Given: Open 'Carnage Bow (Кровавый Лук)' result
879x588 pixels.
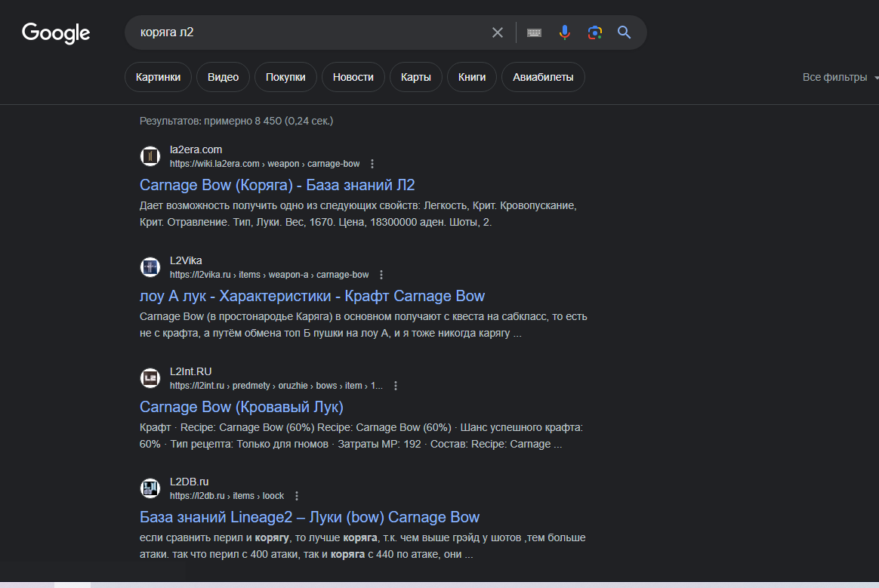Looking at the screenshot, I should click(x=241, y=407).
